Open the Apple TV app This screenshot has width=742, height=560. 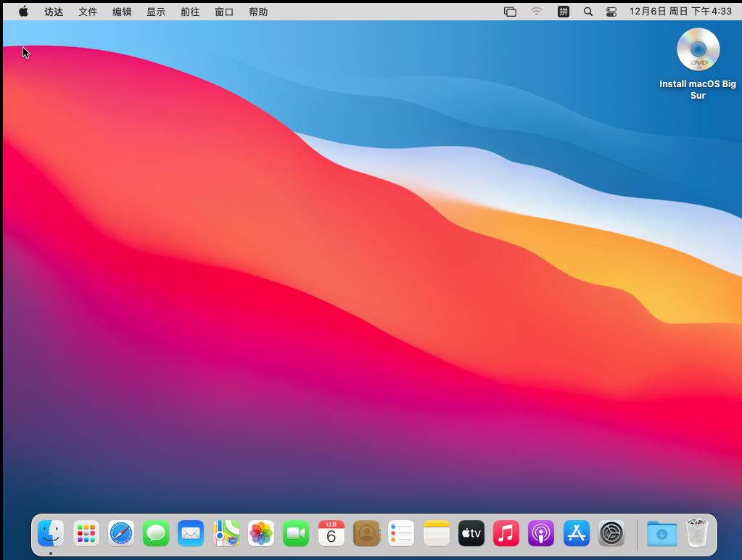tap(471, 534)
